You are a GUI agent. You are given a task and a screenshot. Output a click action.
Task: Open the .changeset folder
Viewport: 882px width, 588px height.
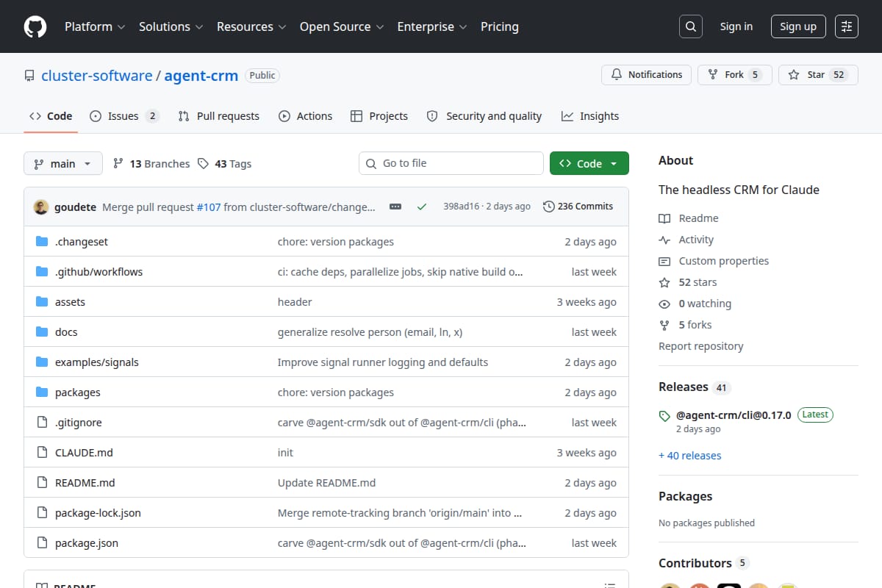tap(82, 242)
